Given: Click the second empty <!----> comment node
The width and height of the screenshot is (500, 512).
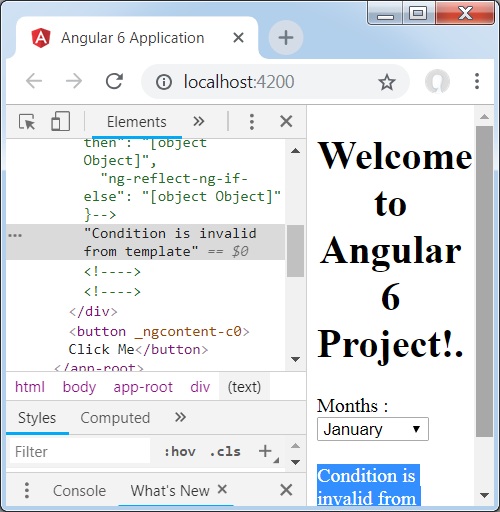Looking at the screenshot, I should 112,292.
